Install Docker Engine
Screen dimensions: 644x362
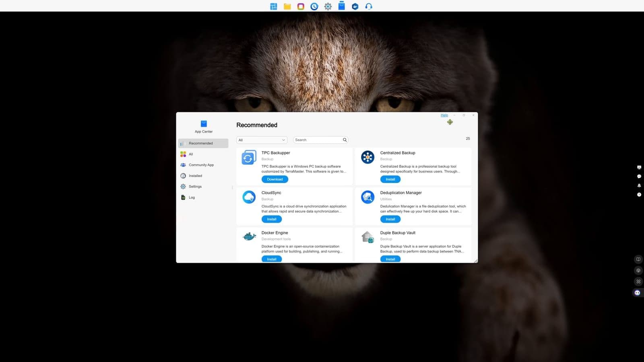[272, 259]
